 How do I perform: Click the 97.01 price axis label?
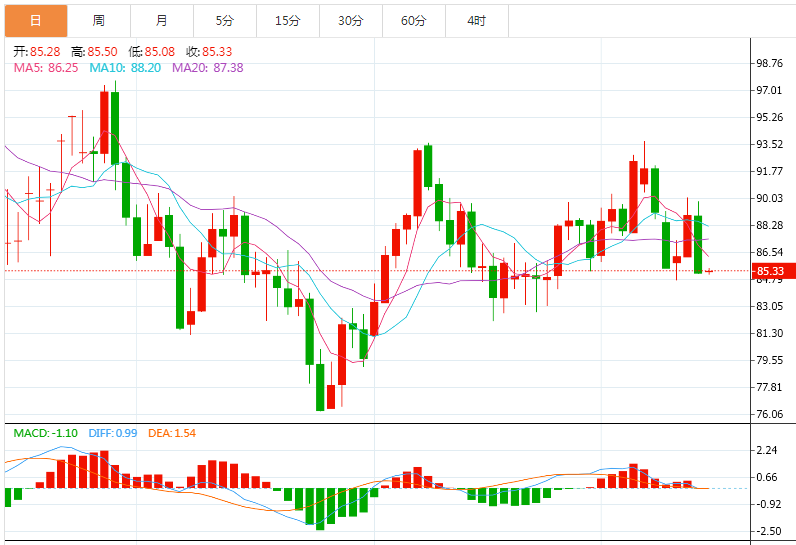point(770,90)
